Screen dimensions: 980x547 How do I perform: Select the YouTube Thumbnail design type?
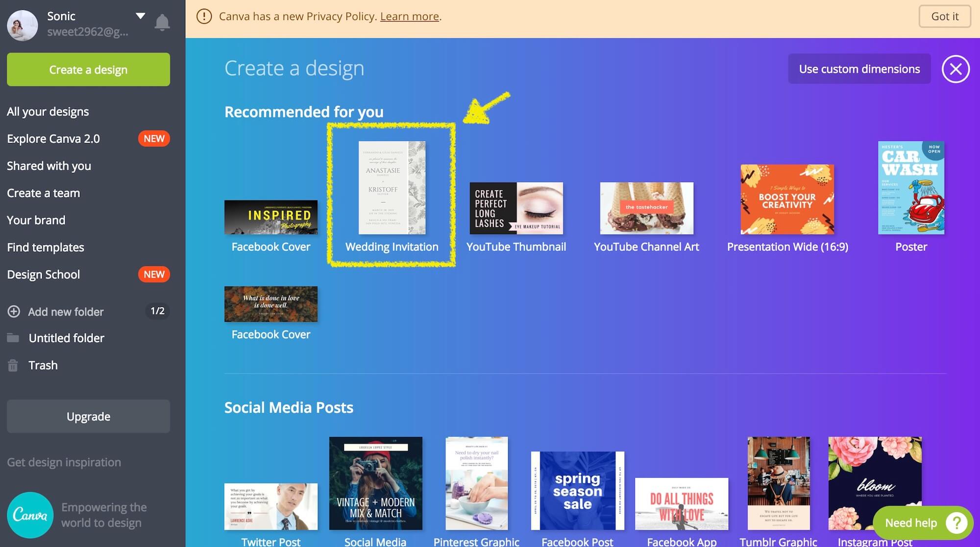[516, 208]
